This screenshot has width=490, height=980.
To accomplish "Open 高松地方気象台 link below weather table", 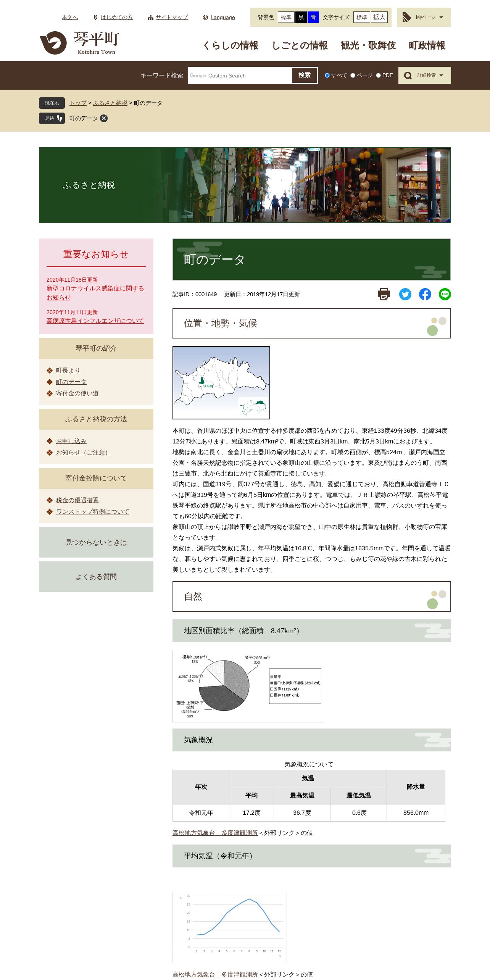I will [x=215, y=833].
